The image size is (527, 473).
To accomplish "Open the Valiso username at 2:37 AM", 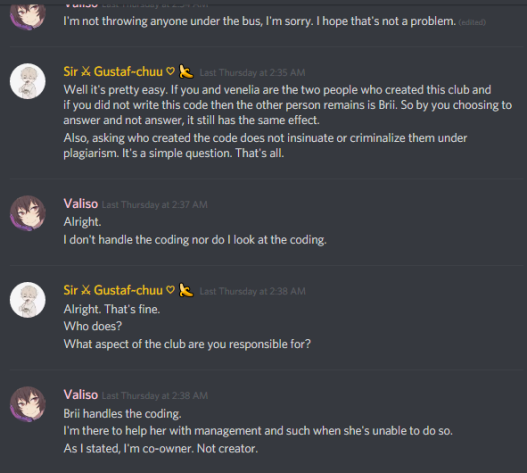I will 81,204.
